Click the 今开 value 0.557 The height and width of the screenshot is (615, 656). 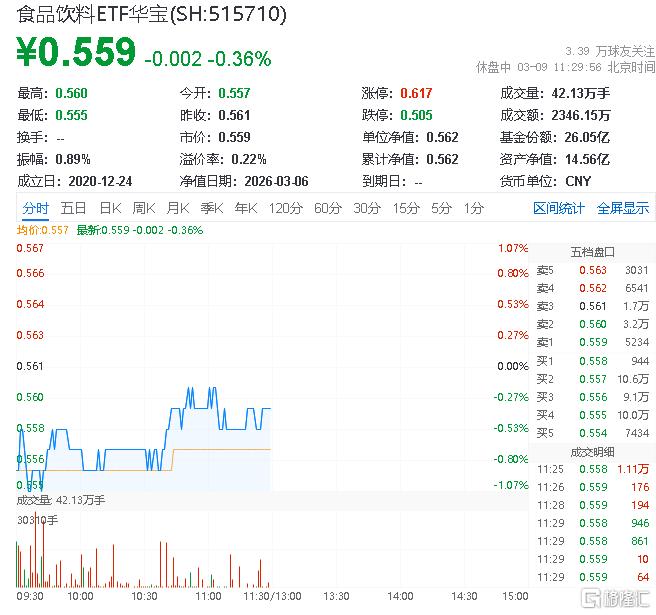pos(234,93)
